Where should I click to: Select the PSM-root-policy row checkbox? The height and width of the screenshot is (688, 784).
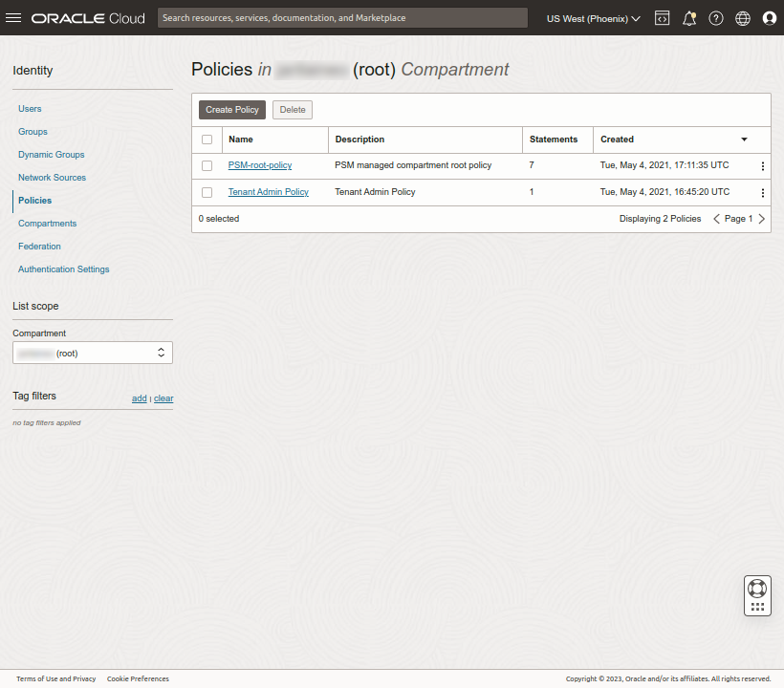(x=207, y=165)
